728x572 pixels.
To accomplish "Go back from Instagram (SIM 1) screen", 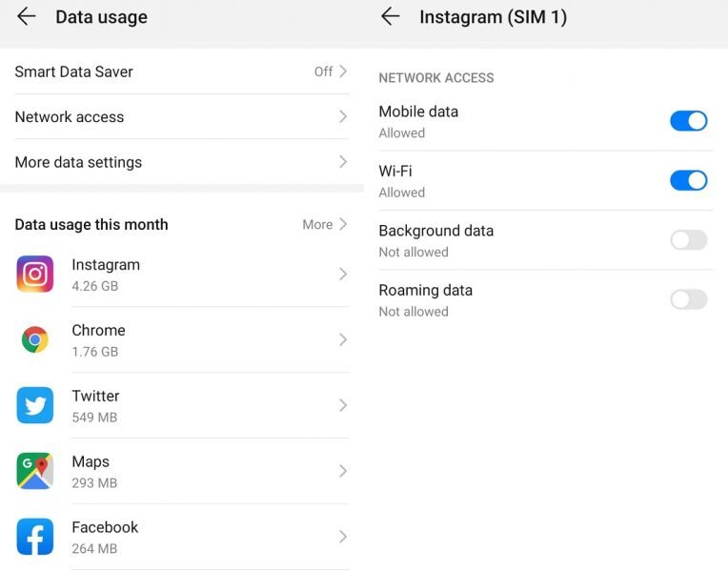I will pyautogui.click(x=390, y=16).
